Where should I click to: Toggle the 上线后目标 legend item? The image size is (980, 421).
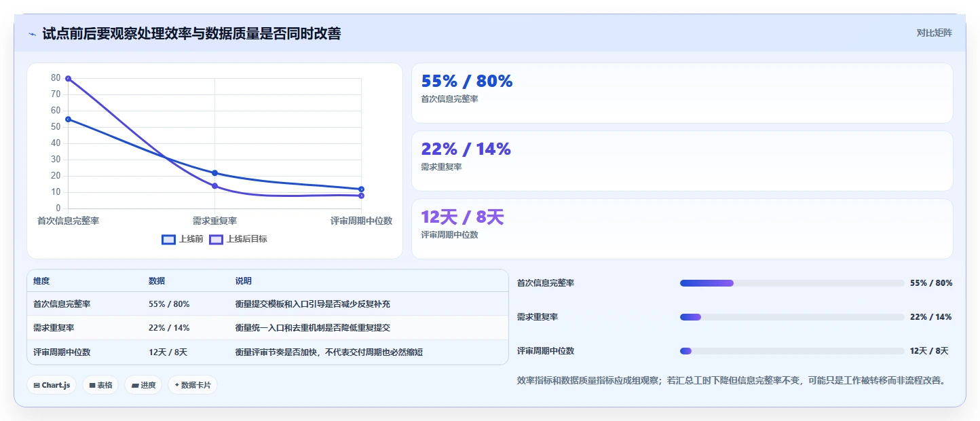coord(238,239)
